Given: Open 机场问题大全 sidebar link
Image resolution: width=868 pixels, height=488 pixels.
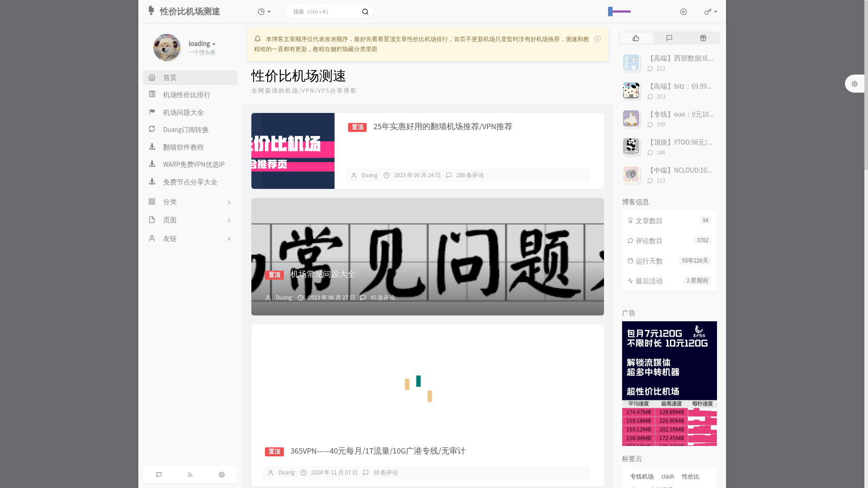Looking at the screenshot, I should pos(190,113).
